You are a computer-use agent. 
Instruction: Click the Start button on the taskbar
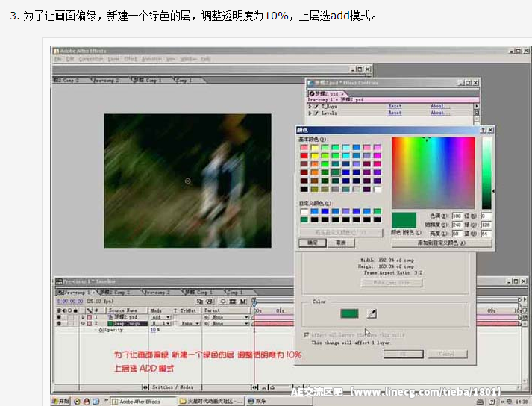(61, 402)
